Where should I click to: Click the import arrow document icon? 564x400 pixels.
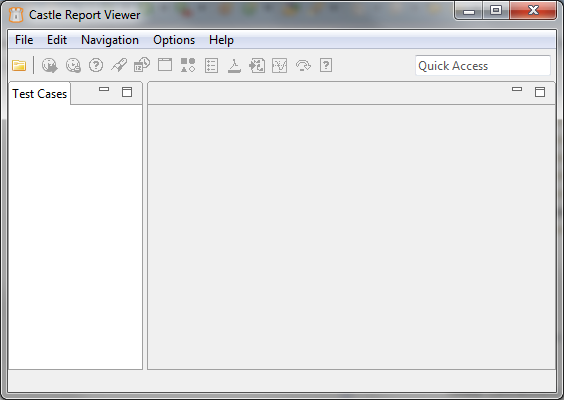(257, 65)
